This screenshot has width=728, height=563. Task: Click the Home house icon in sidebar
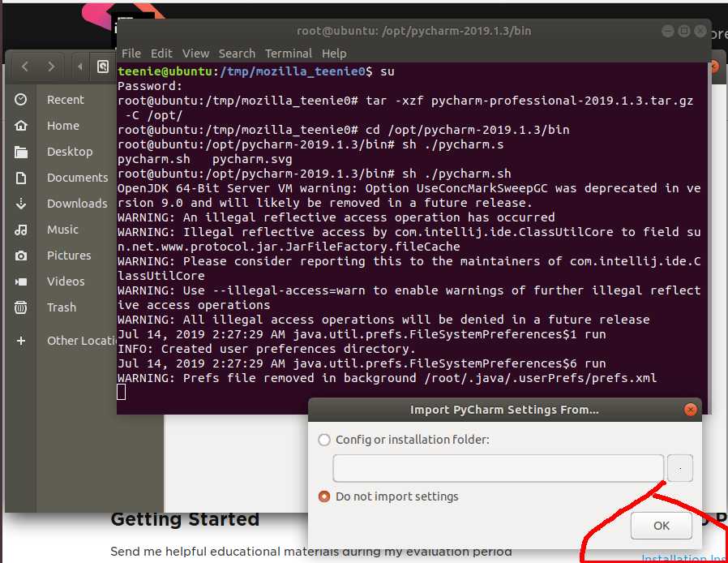[21, 126]
